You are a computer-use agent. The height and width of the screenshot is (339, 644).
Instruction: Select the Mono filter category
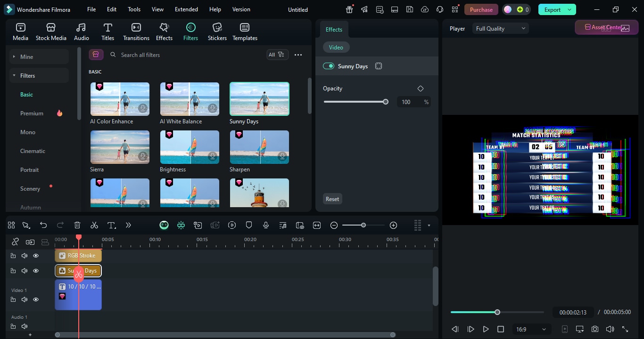(x=28, y=132)
